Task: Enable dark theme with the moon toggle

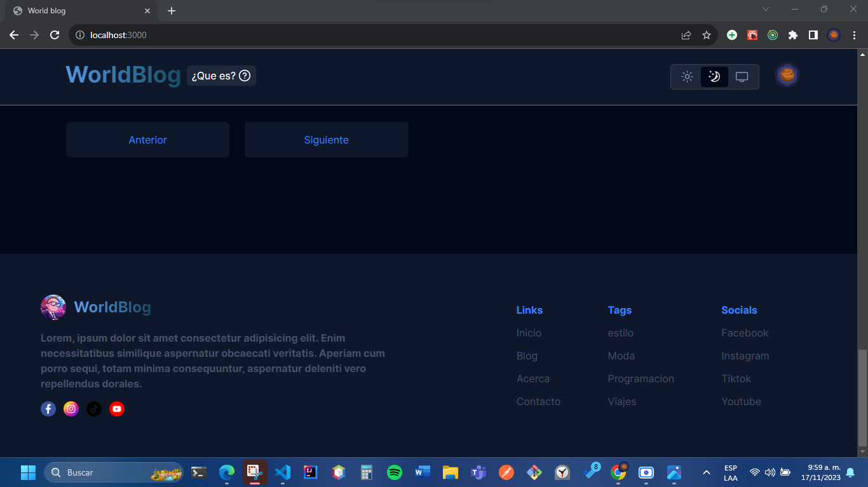Action: tap(714, 76)
